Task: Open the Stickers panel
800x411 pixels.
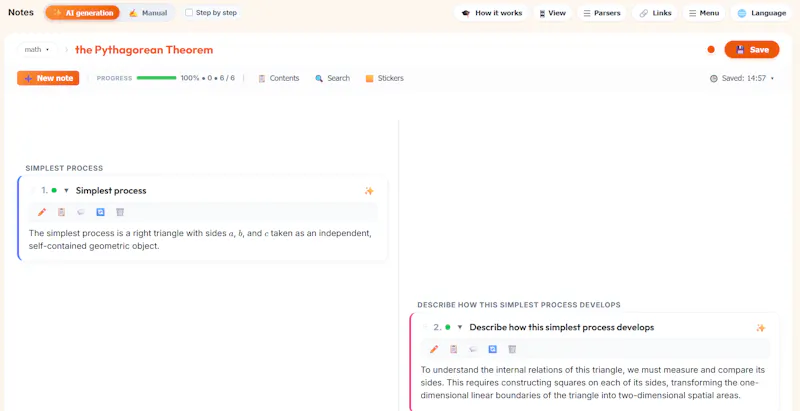Action: click(385, 79)
